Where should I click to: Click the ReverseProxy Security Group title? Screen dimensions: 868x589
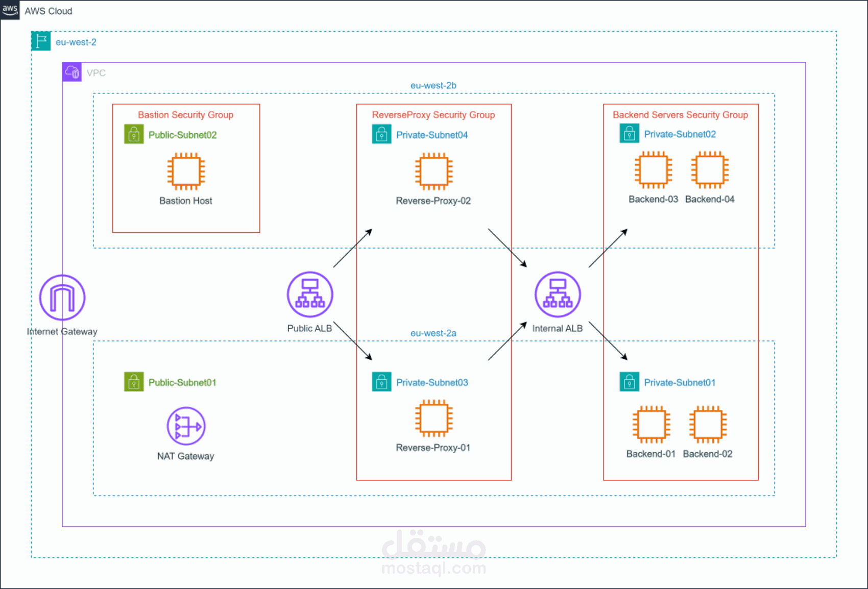[x=433, y=115]
